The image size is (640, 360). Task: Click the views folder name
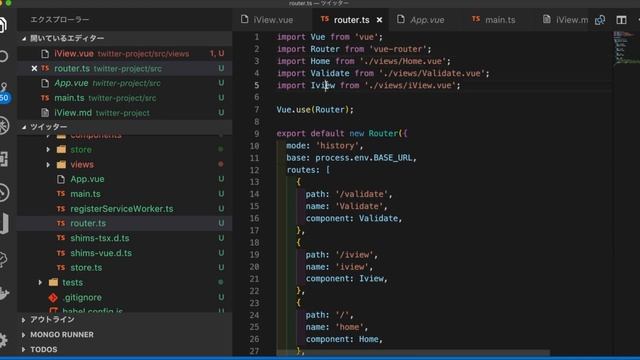[x=82, y=164]
